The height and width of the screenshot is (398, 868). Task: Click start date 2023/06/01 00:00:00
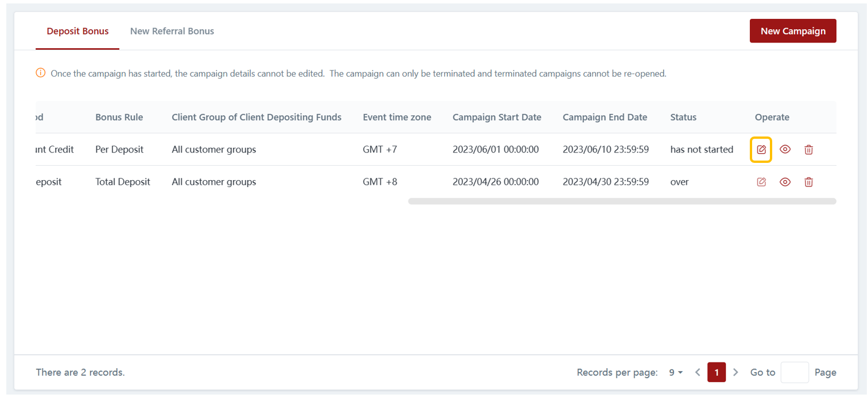pyautogui.click(x=496, y=150)
